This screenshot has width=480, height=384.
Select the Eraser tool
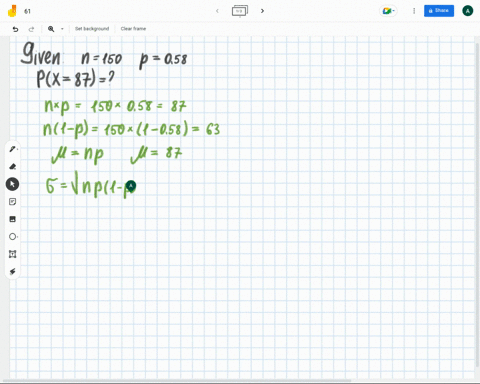13,166
